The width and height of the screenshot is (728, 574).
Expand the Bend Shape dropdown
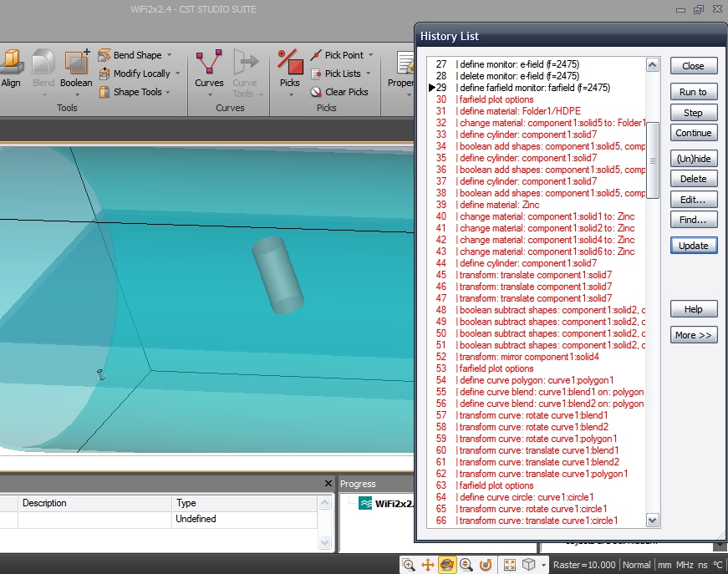(169, 55)
